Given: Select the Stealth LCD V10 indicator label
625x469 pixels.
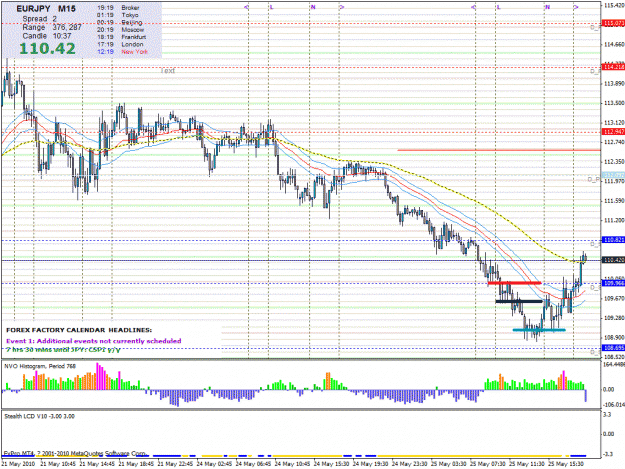Looking at the screenshot, I should click(39, 416).
